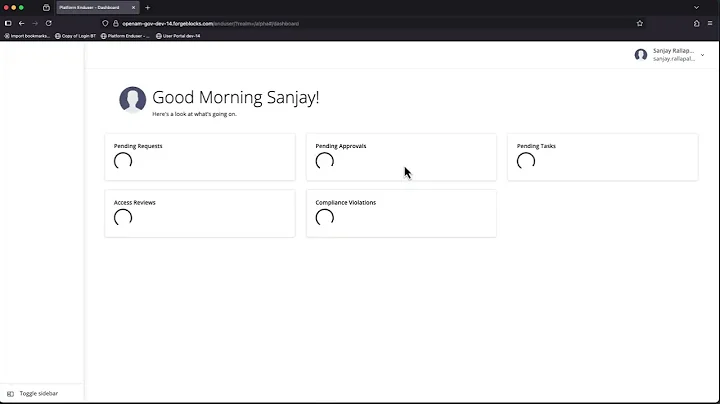Click the Pending Requests loading spinner
The width and height of the screenshot is (720, 404).
(123, 161)
